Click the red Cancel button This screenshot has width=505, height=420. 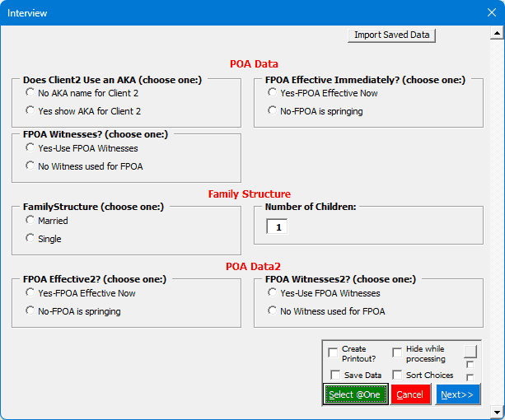[x=410, y=394]
